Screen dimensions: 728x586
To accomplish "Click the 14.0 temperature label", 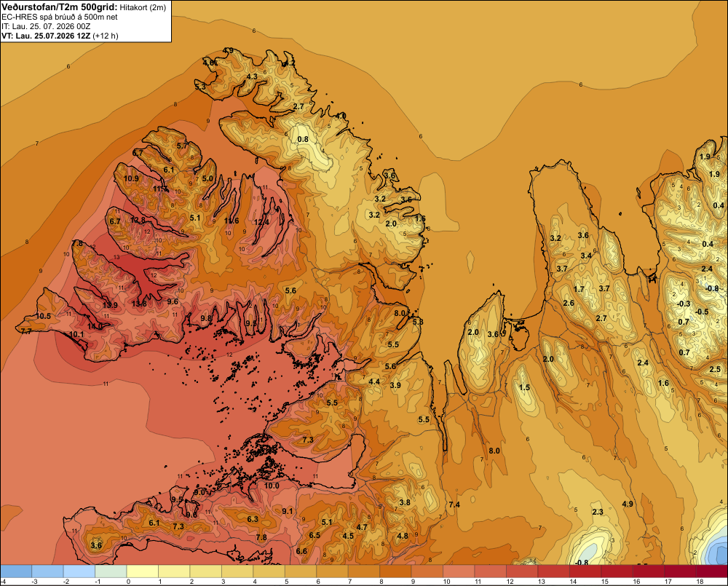I will coord(95,326).
